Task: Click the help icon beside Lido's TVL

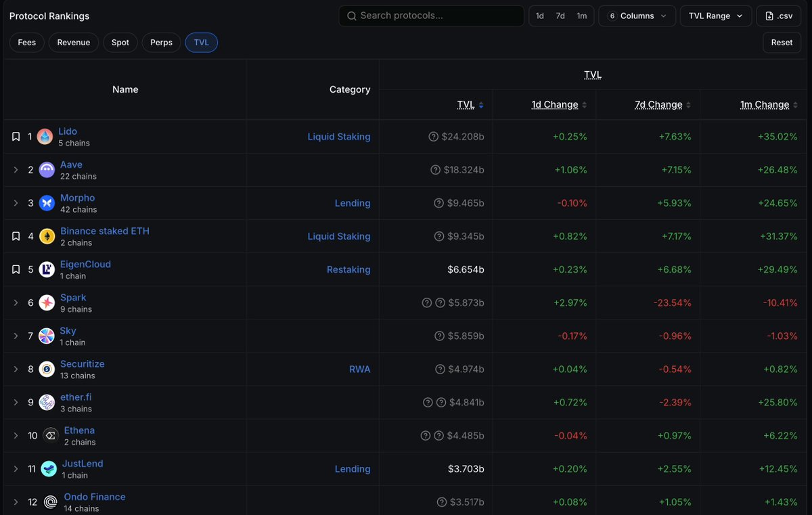Action: point(434,137)
